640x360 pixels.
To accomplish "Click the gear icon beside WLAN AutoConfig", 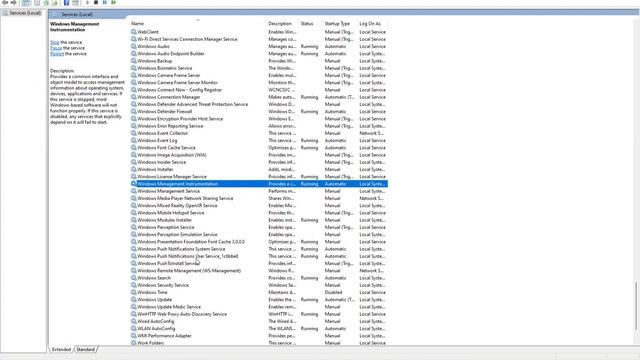I will tap(133, 329).
